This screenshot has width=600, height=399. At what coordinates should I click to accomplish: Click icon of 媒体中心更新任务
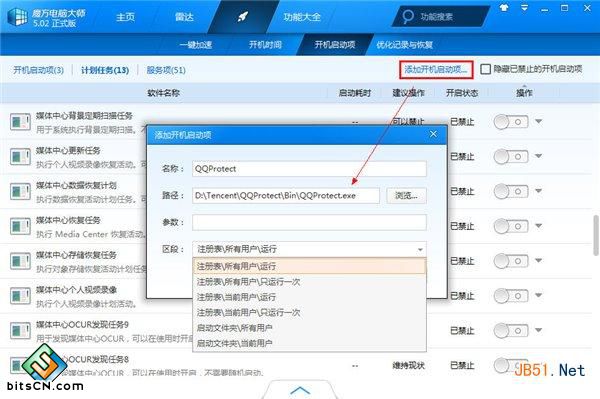[20, 156]
